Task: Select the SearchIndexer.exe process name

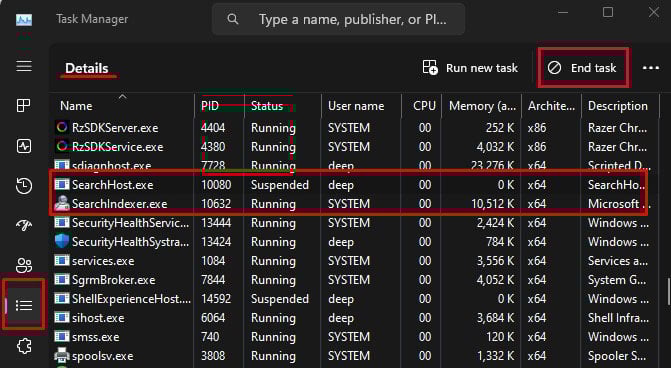Action: coord(119,204)
